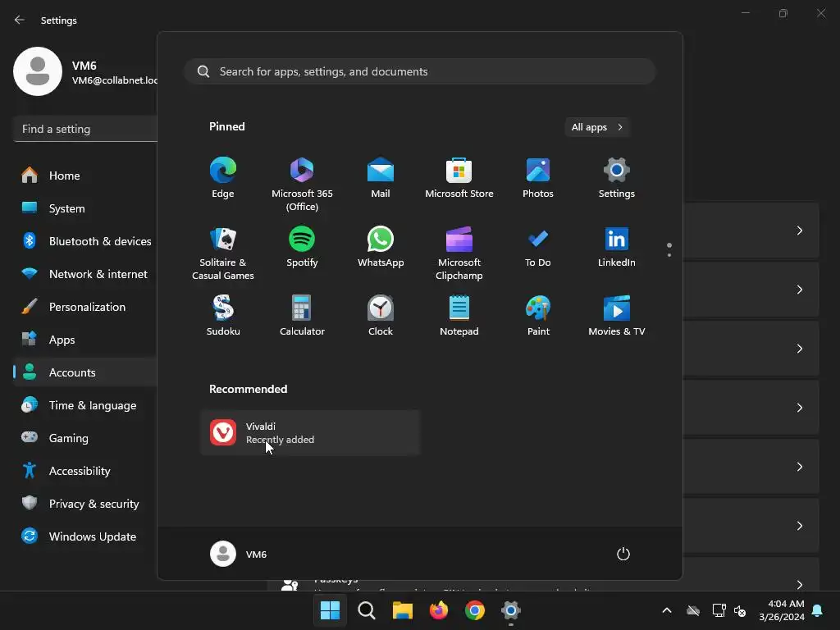Open Settings from the pinned grid
Image resolution: width=840 pixels, height=630 pixels.
click(617, 178)
